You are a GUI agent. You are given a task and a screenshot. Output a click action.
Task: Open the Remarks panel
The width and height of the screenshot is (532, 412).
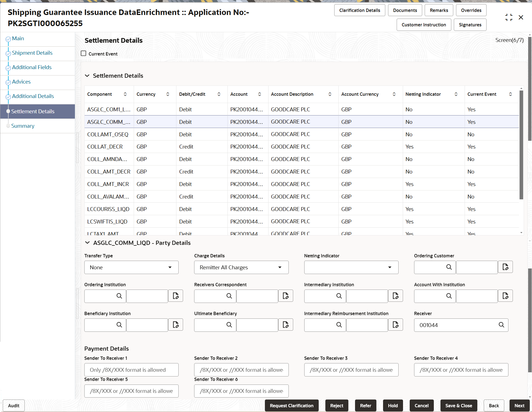[439, 10]
